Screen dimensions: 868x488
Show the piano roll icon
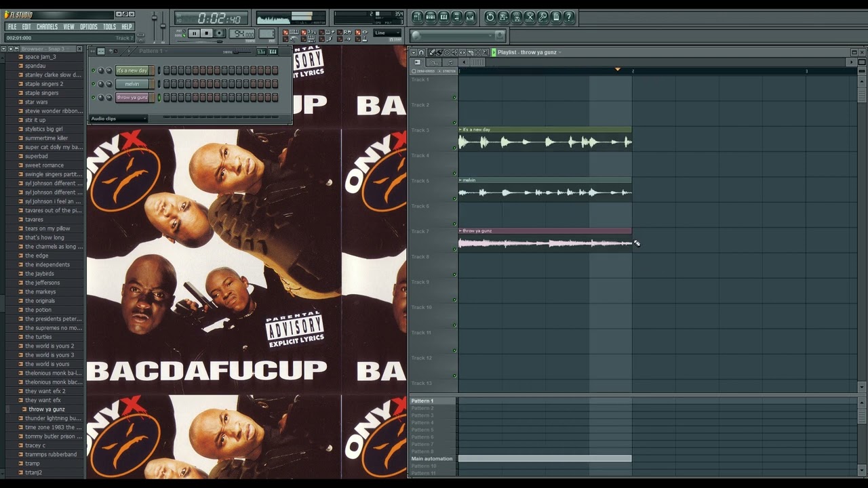(x=443, y=17)
